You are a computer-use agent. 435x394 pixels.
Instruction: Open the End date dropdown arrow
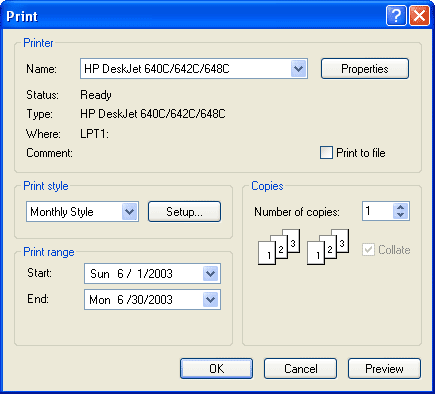click(210, 300)
